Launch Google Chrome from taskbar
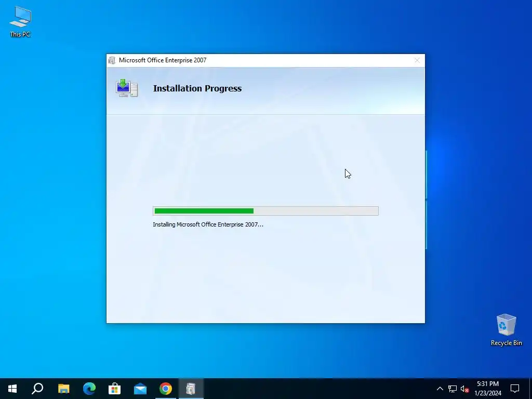532x399 pixels. click(166, 389)
